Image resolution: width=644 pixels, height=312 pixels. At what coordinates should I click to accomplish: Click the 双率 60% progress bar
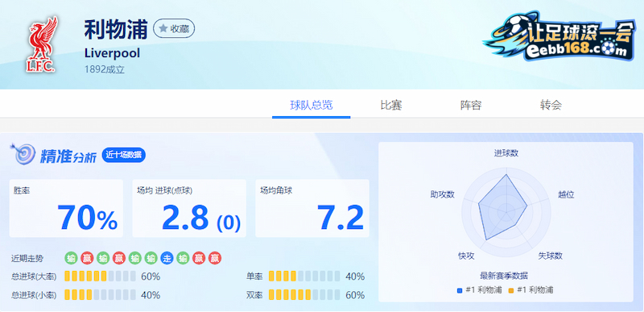(x=304, y=295)
